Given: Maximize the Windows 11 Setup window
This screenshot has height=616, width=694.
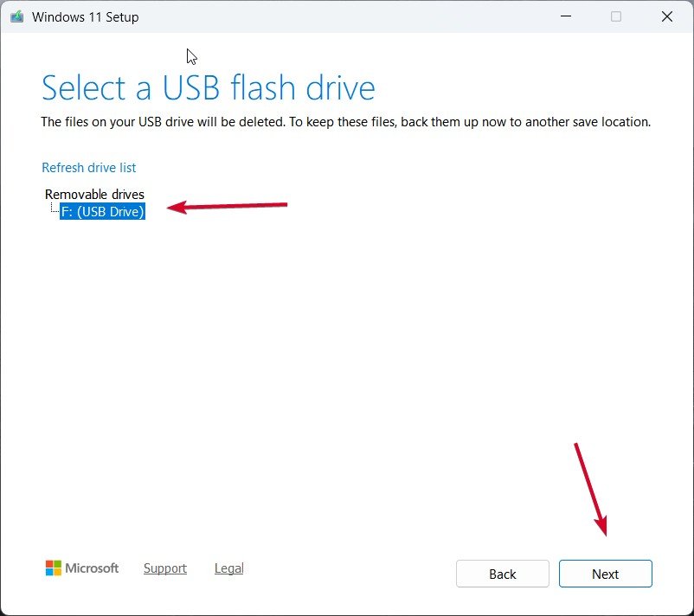Looking at the screenshot, I should coord(615,16).
